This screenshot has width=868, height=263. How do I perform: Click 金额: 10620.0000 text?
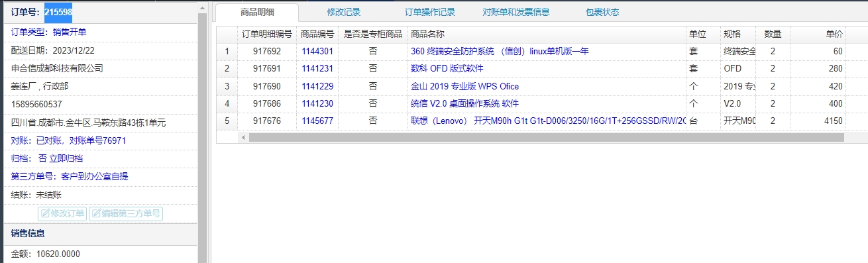point(46,254)
